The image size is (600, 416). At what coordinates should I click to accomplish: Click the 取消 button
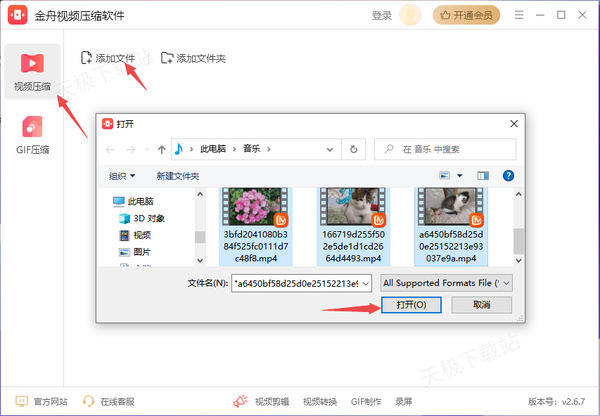coord(481,305)
